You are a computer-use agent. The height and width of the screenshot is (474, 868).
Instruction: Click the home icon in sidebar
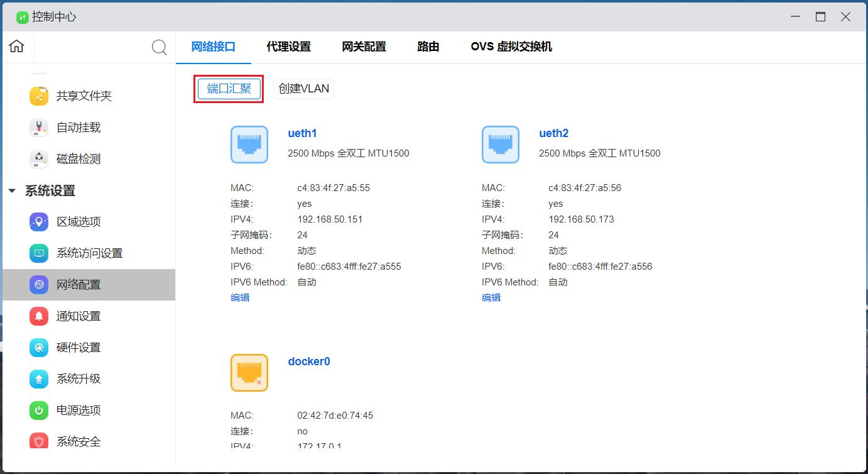tap(17, 47)
